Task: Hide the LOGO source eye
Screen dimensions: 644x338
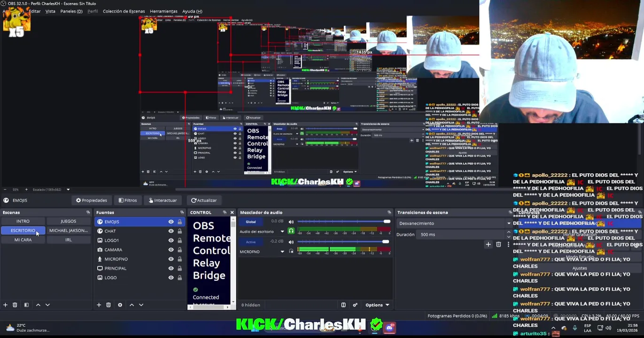Action: pyautogui.click(x=171, y=277)
